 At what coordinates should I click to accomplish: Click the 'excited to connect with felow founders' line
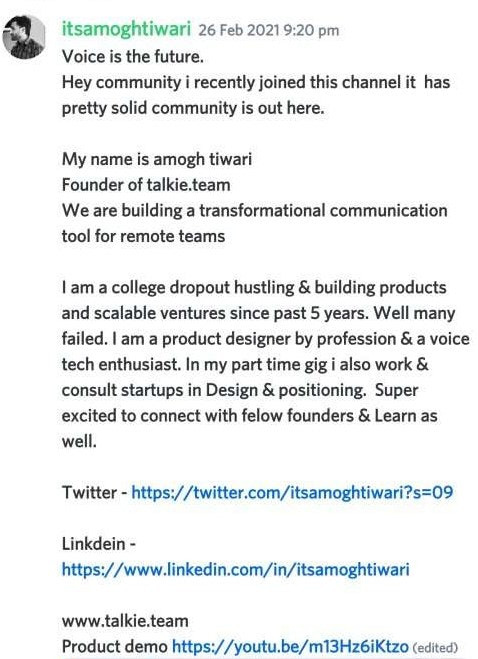point(249,416)
